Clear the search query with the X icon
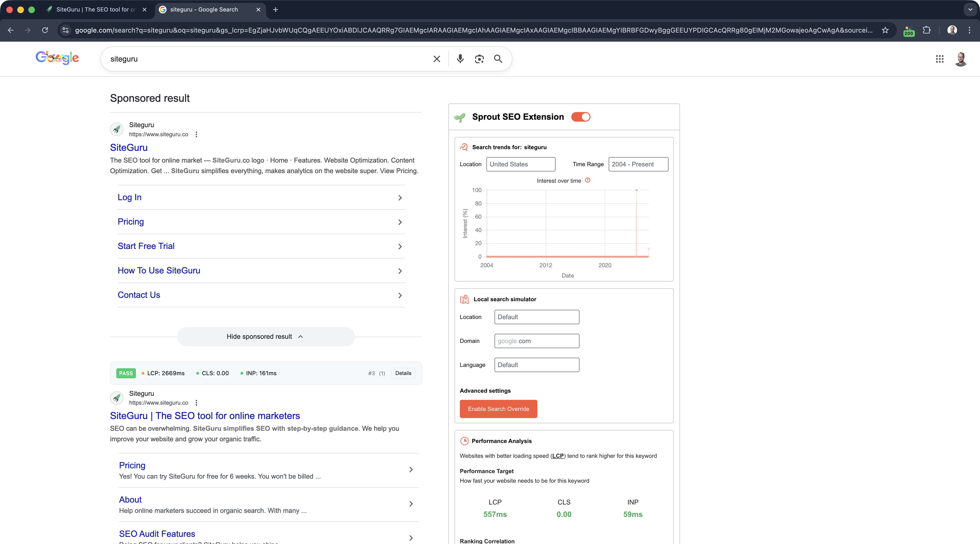 point(436,59)
